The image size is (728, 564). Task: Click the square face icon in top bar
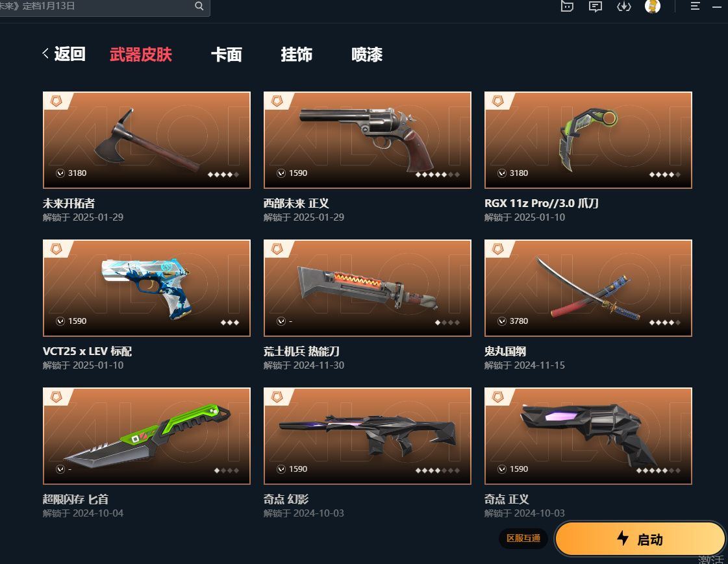coord(567,6)
